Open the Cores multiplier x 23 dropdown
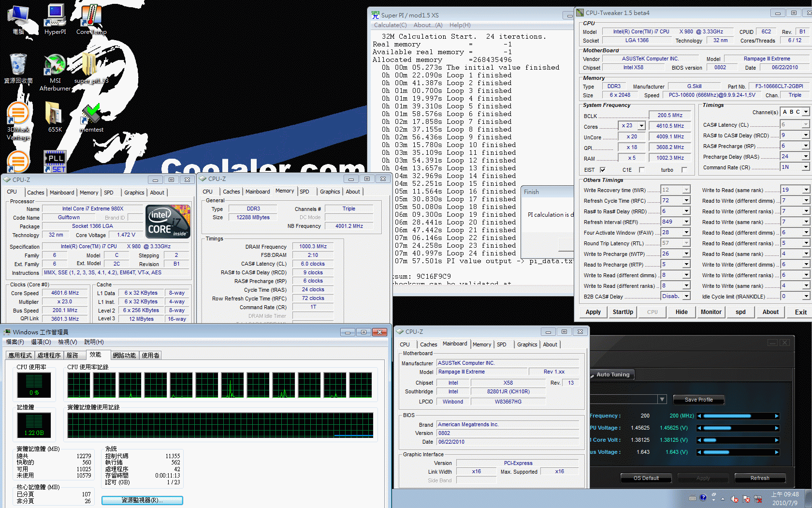Image resolution: width=812 pixels, height=508 pixels. click(641, 126)
